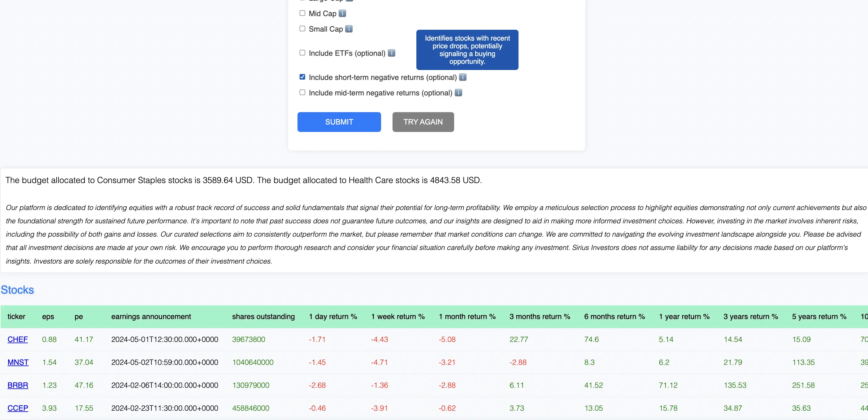This screenshot has width=868, height=420.
Task: Click CHEF's eps value 0.88
Action: (49, 339)
